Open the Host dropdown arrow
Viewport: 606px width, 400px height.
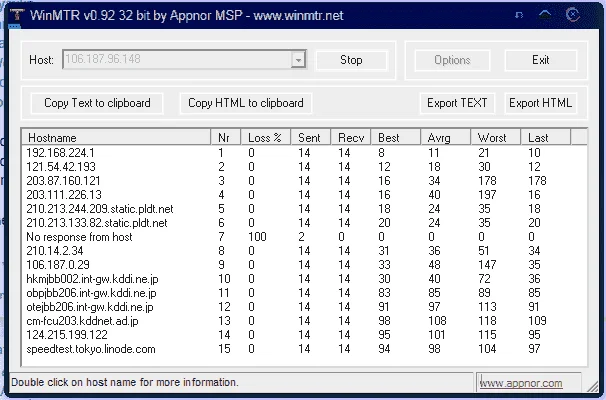(x=298, y=60)
